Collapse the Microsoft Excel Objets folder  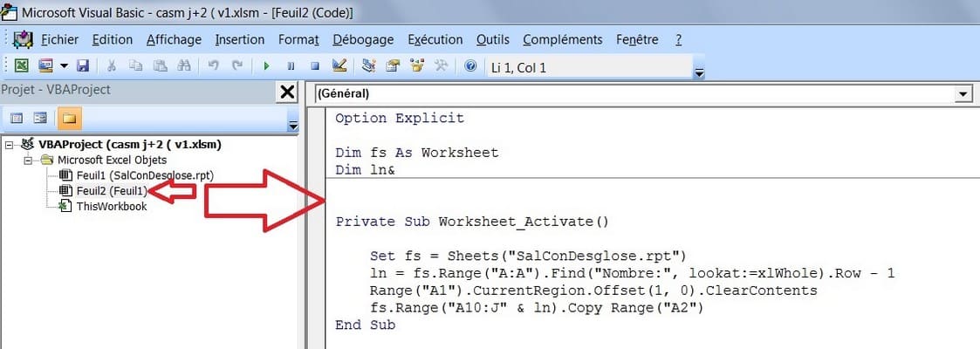click(28, 161)
